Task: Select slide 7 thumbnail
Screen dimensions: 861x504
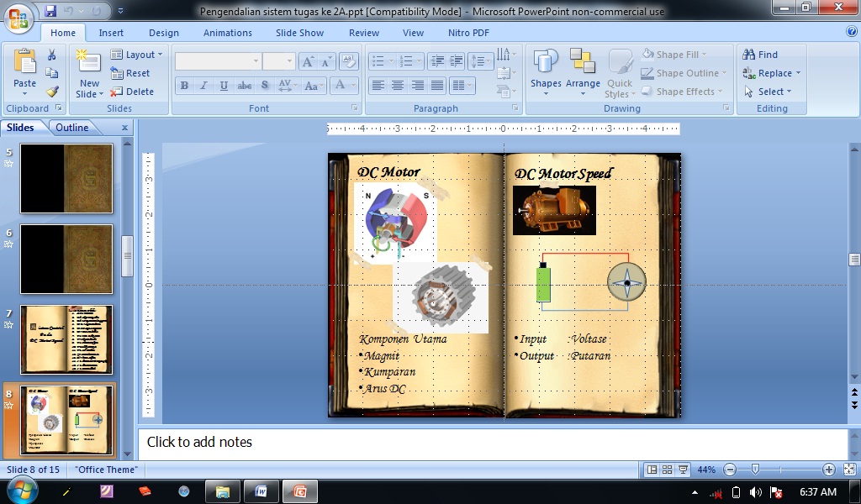Action: (66, 339)
